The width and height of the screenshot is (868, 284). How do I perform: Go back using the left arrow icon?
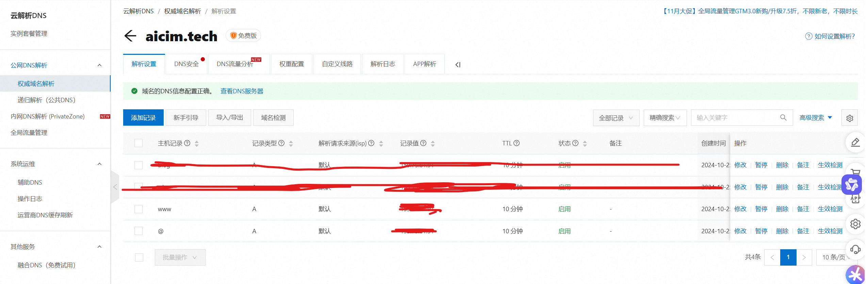[130, 36]
